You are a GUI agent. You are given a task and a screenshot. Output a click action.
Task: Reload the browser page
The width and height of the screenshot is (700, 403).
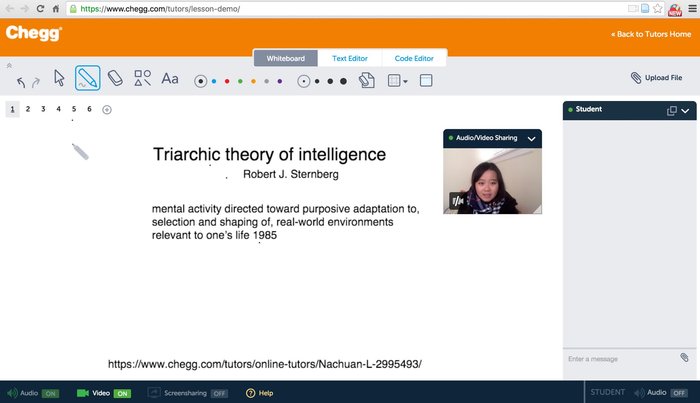point(40,8)
